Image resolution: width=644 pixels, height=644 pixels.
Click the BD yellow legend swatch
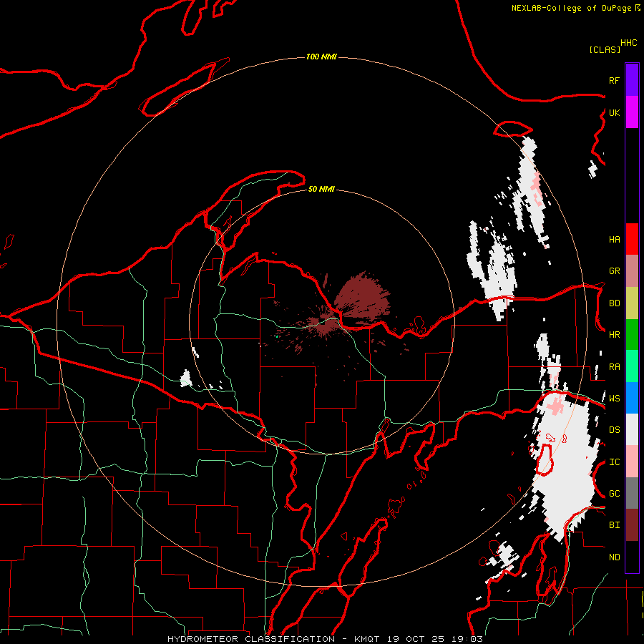[632, 303]
